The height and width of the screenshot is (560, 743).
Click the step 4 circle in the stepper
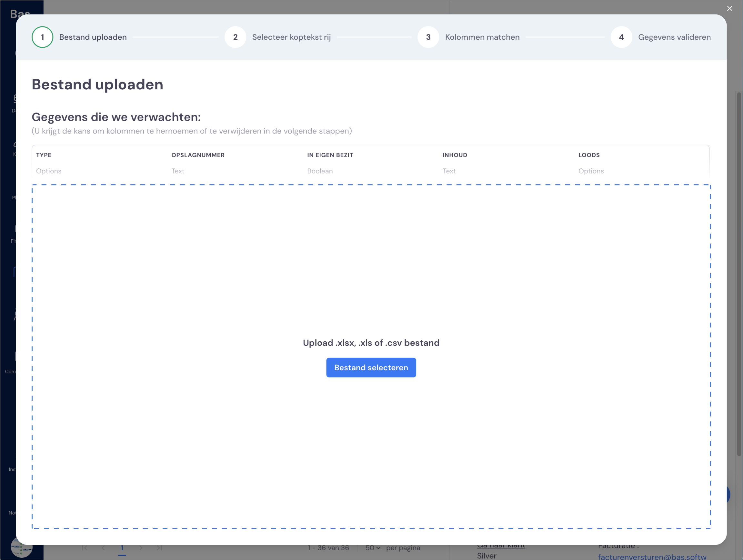tap(621, 37)
